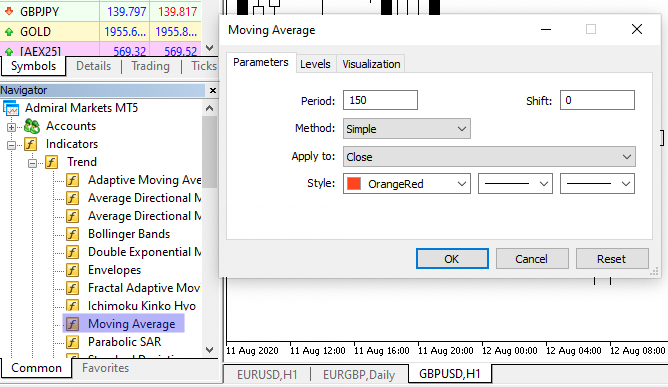Collapse the Indicators tree node
Viewport: 668px width, 387px height.
click(12, 145)
